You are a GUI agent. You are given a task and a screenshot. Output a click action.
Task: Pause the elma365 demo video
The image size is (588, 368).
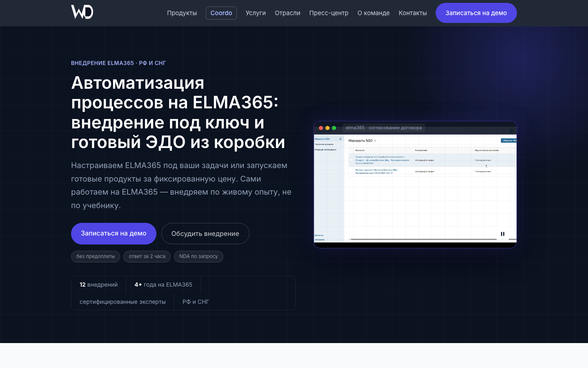[503, 234]
